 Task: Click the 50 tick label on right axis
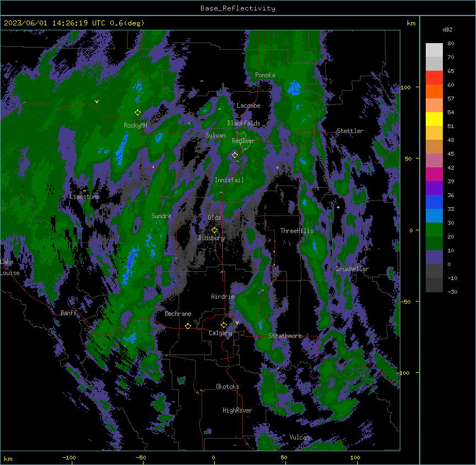pyautogui.click(x=408, y=158)
